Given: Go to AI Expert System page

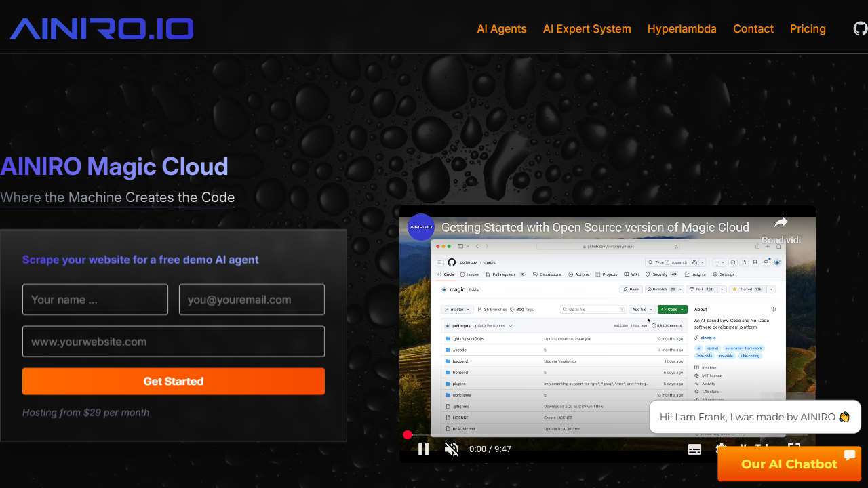Looking at the screenshot, I should (x=587, y=28).
